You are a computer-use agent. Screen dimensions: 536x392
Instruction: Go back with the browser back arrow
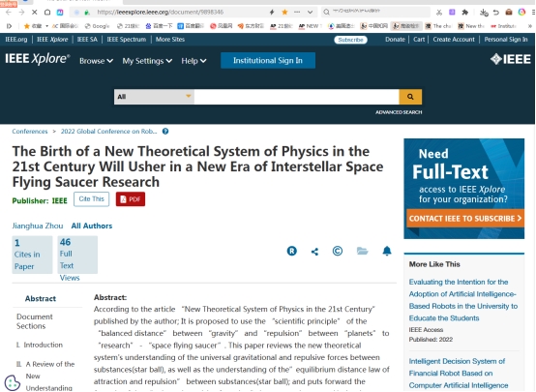coord(9,13)
